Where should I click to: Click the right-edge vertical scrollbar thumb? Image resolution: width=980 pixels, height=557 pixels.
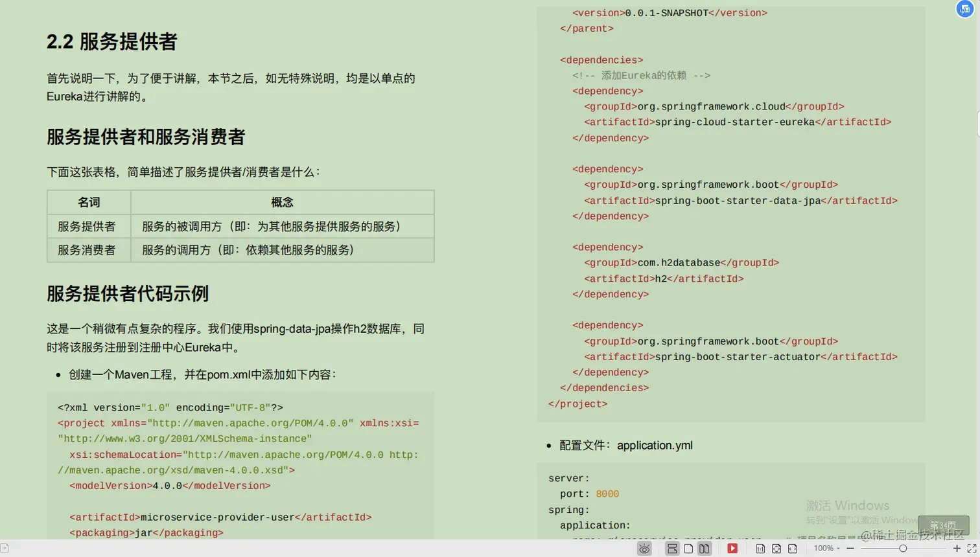coord(976,123)
